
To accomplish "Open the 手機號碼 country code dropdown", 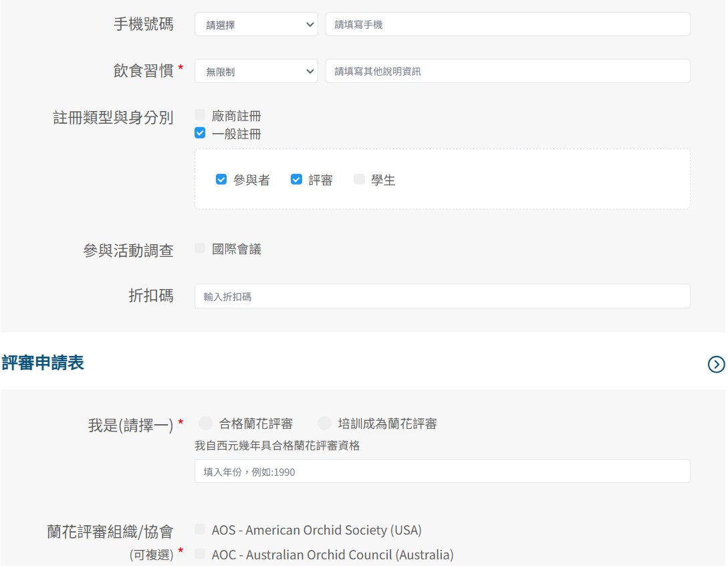I will click(257, 25).
